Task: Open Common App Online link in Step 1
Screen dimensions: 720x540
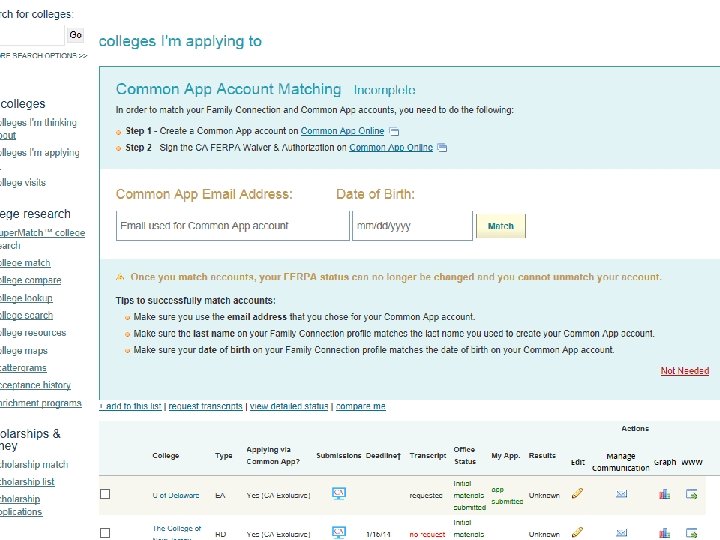Action: pyautogui.click(x=342, y=131)
